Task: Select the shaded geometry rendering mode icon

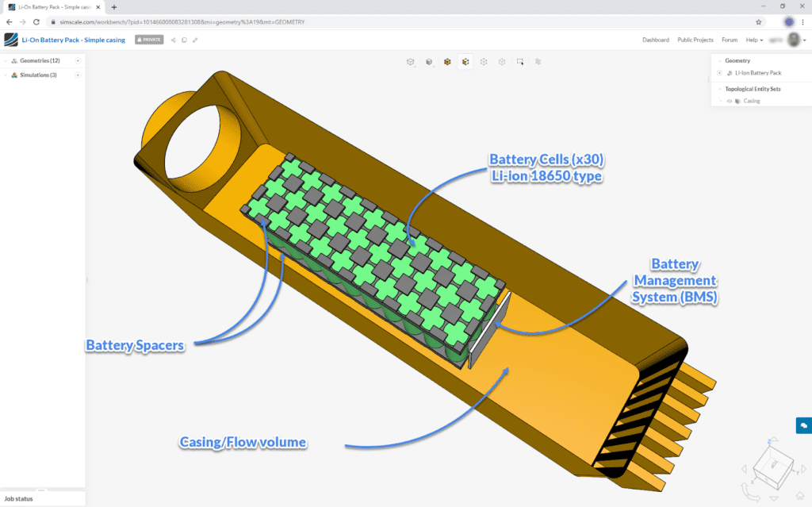Action: [429, 61]
